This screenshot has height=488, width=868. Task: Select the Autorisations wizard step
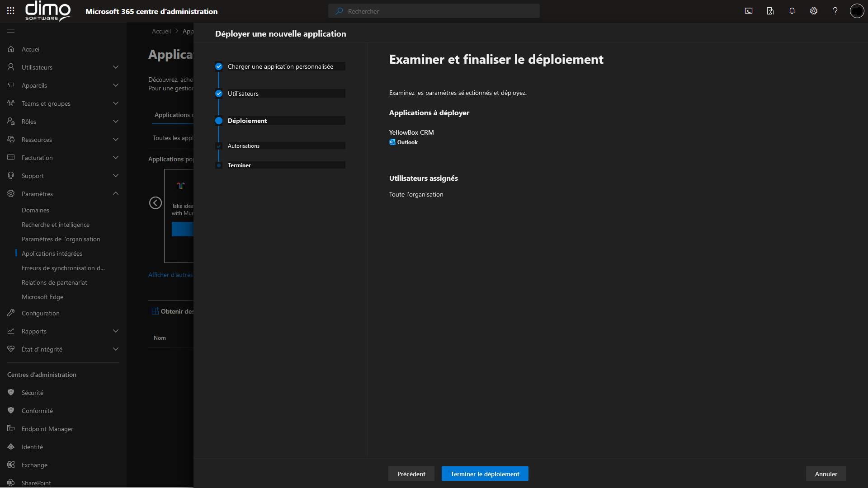(244, 146)
